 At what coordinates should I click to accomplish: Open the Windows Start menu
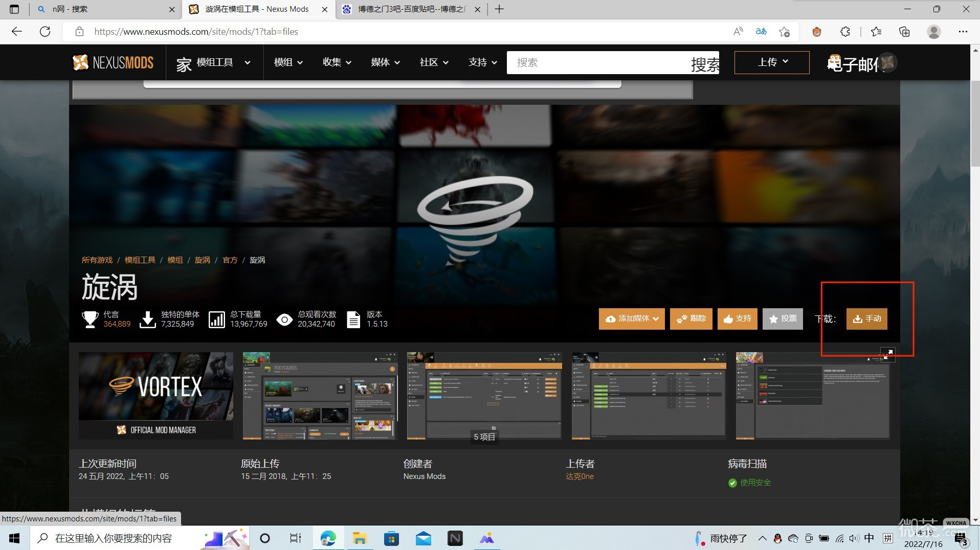[x=14, y=538]
